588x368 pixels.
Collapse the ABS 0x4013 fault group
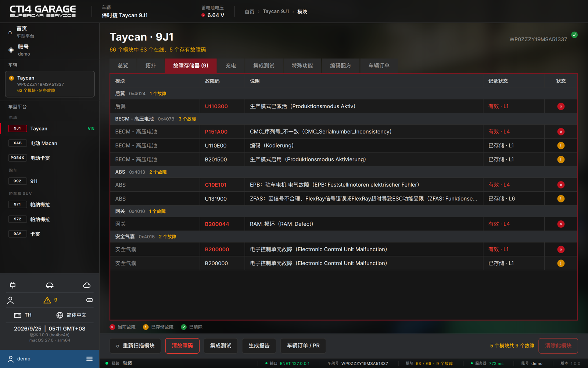pyautogui.click(x=344, y=172)
